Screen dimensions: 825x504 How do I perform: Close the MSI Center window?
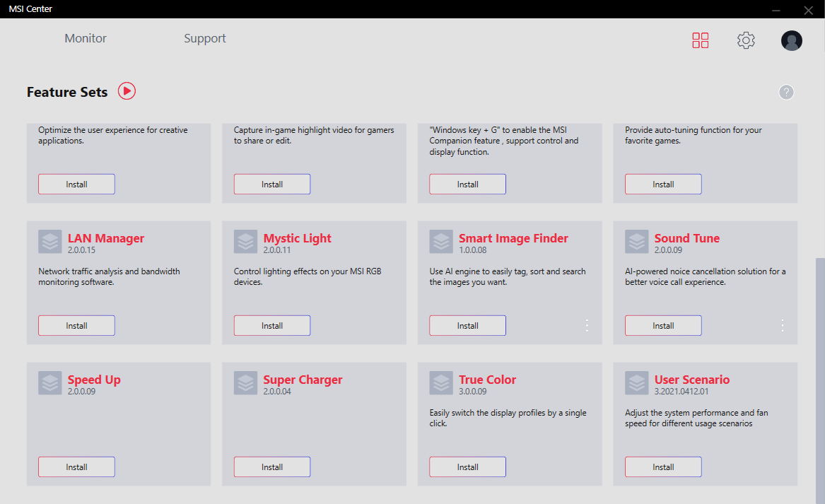(x=808, y=10)
